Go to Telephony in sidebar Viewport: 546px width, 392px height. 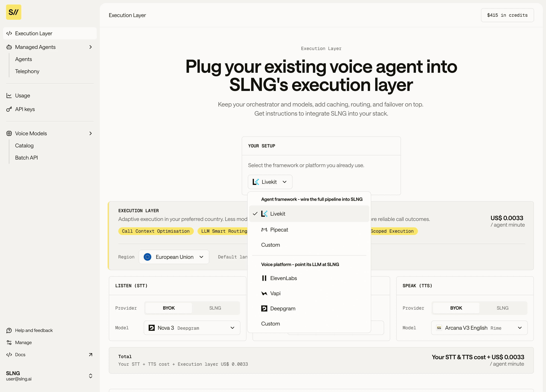click(x=27, y=71)
